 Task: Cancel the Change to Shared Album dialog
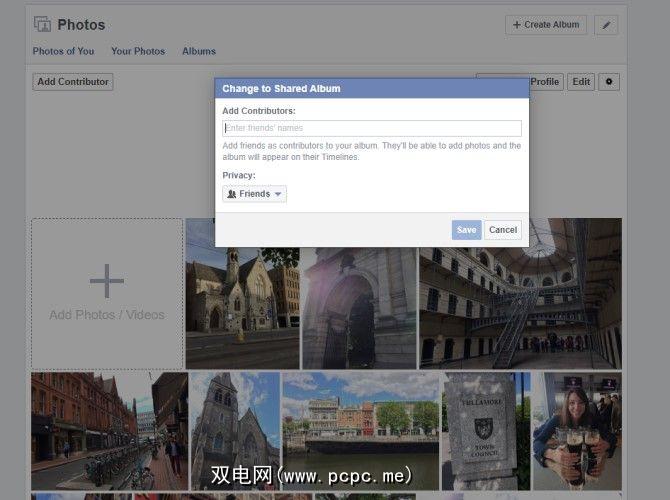tap(503, 230)
